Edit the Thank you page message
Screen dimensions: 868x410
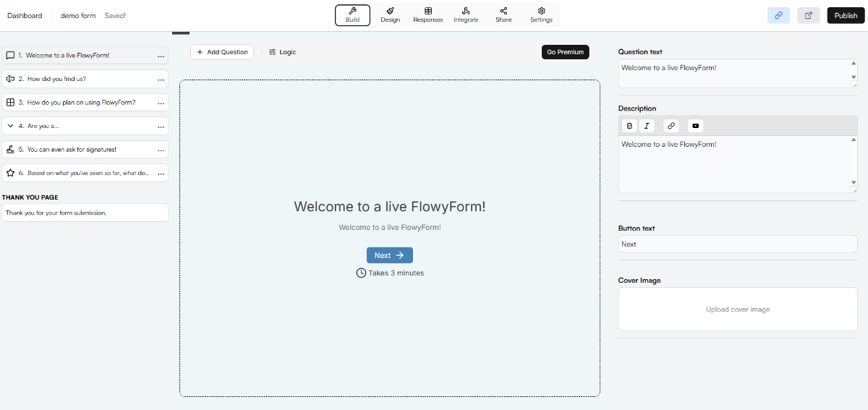pyautogui.click(x=85, y=213)
